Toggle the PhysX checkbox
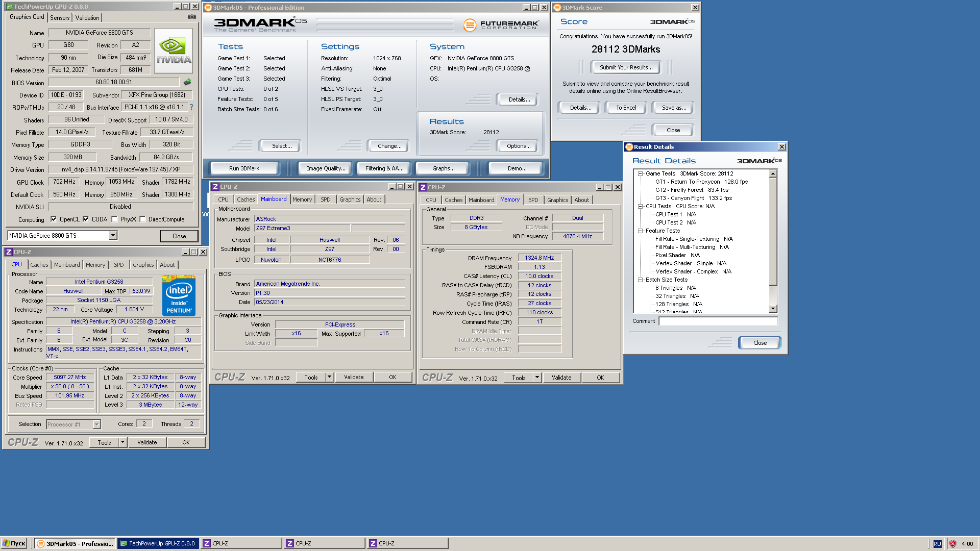Viewport: 980px width, 551px height. [x=114, y=219]
